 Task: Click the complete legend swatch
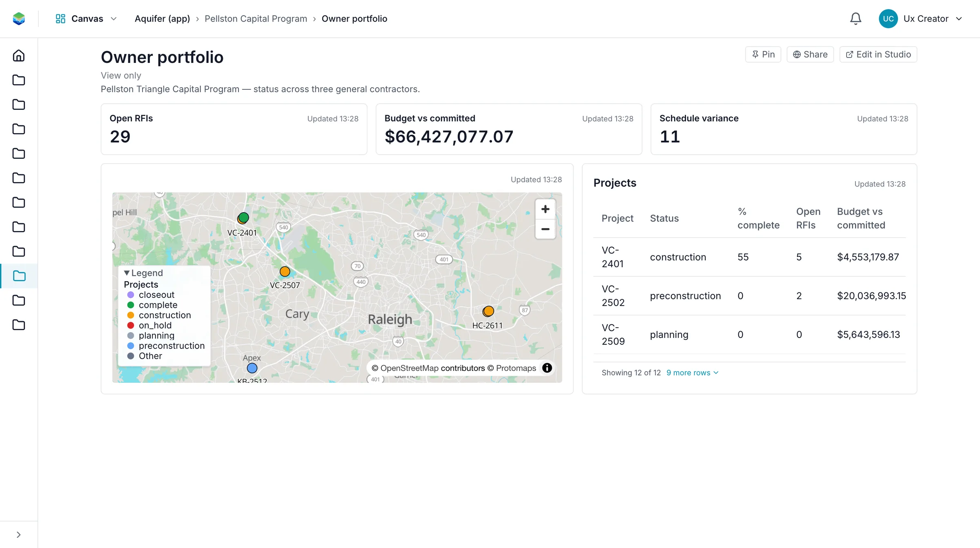[131, 305]
